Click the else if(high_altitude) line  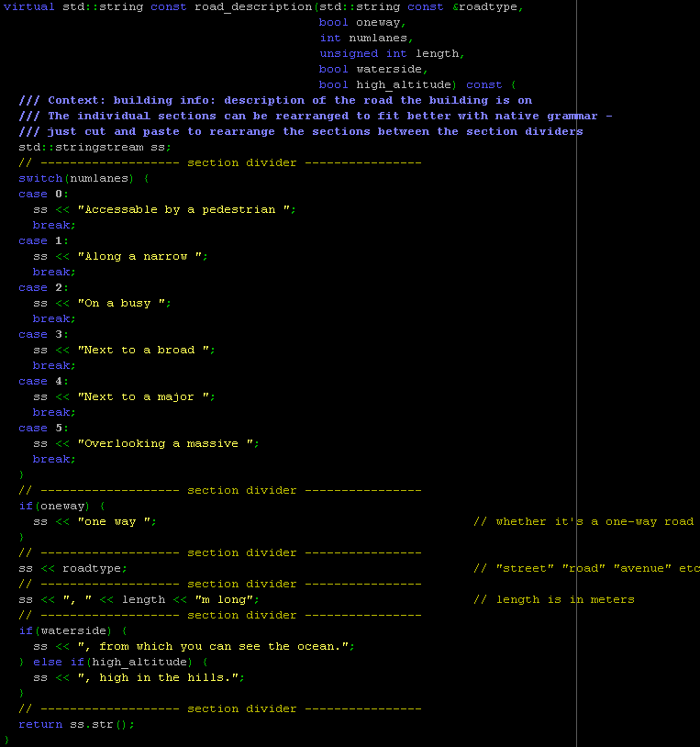click(x=114, y=663)
